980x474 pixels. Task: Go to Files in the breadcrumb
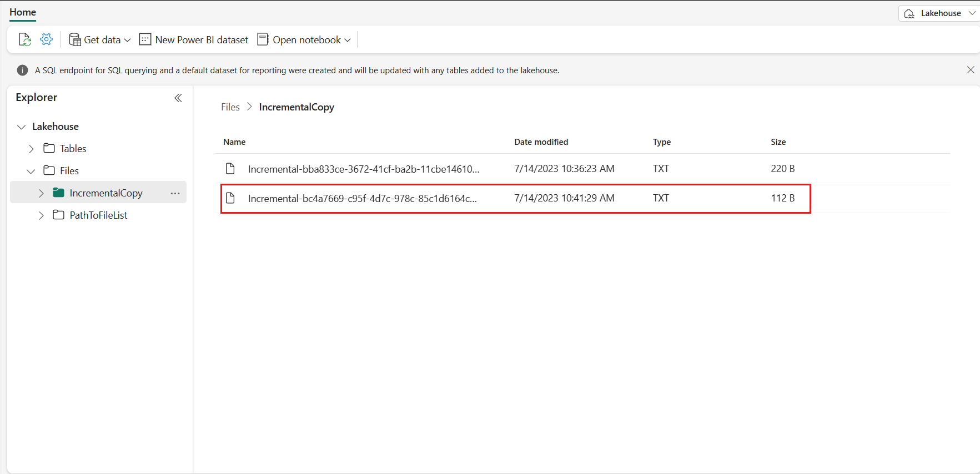point(230,107)
